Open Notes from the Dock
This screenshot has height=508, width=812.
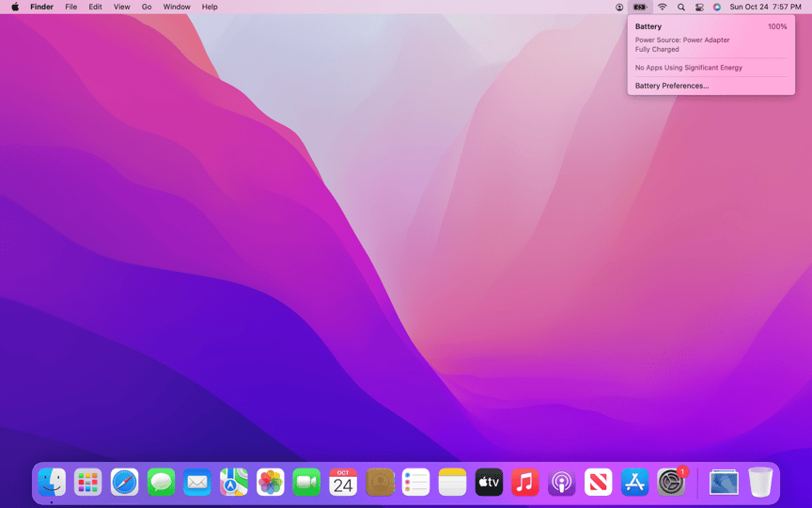452,483
